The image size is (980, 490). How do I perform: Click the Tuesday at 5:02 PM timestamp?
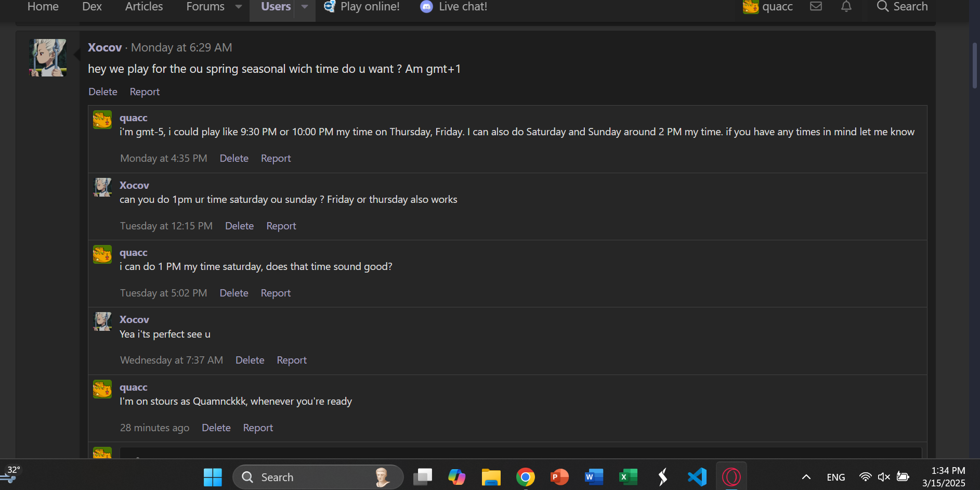(x=164, y=293)
